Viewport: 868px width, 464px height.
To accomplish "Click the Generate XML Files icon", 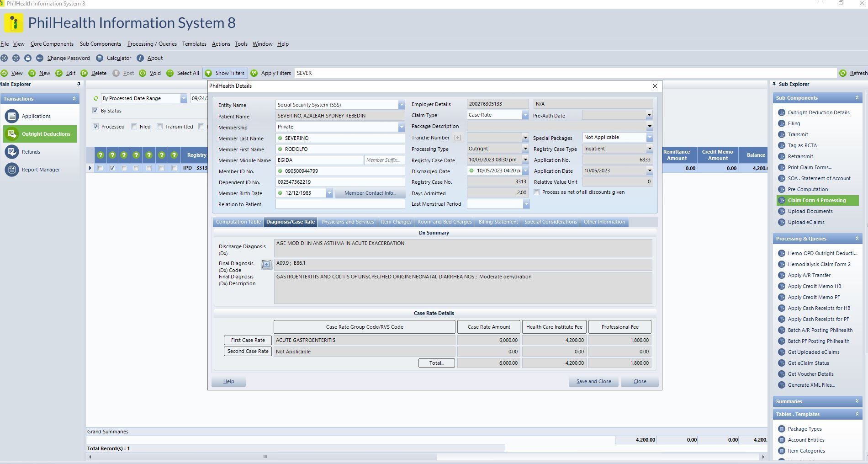I will (x=782, y=385).
